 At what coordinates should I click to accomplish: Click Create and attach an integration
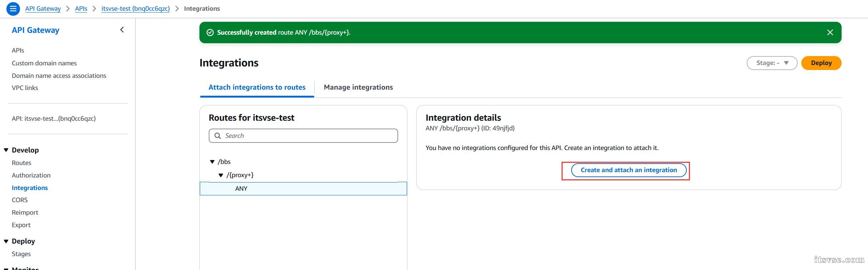(x=629, y=170)
